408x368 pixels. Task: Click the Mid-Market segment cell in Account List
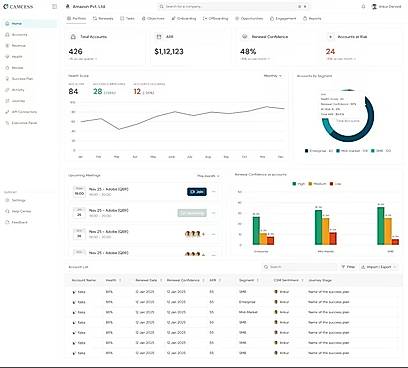248,312
